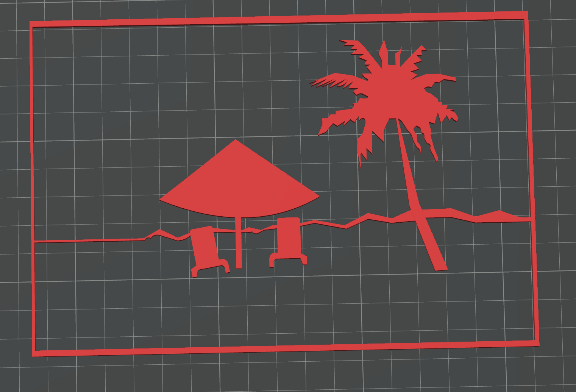Select the right beach chair
This screenshot has width=576, height=392.
(x=289, y=239)
